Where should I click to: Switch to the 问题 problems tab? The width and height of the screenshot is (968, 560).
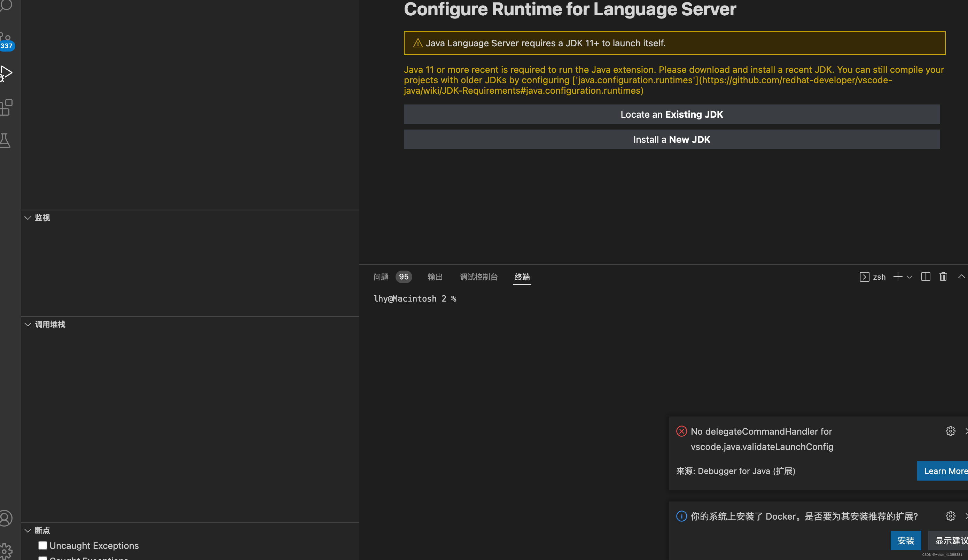pos(381,277)
